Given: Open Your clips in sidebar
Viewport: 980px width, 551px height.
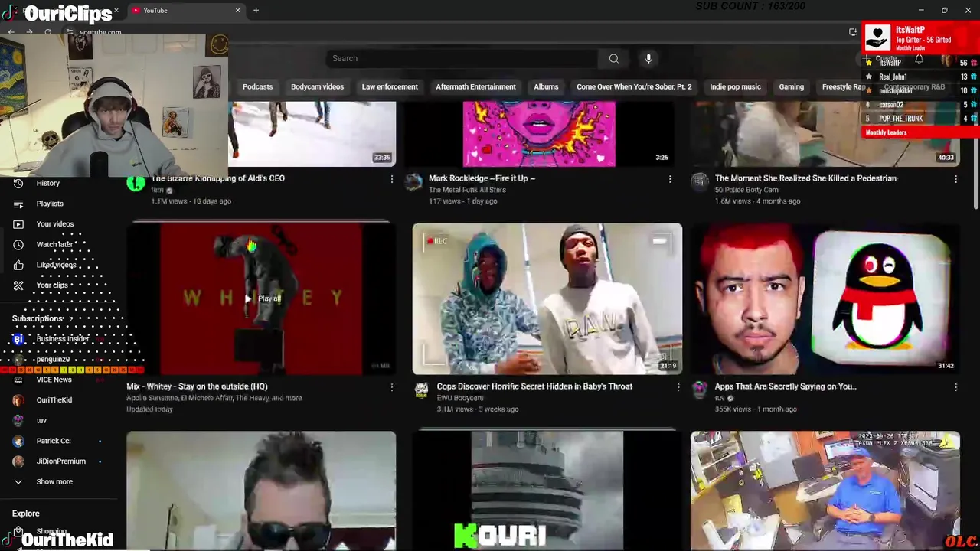Looking at the screenshot, I should pyautogui.click(x=52, y=285).
